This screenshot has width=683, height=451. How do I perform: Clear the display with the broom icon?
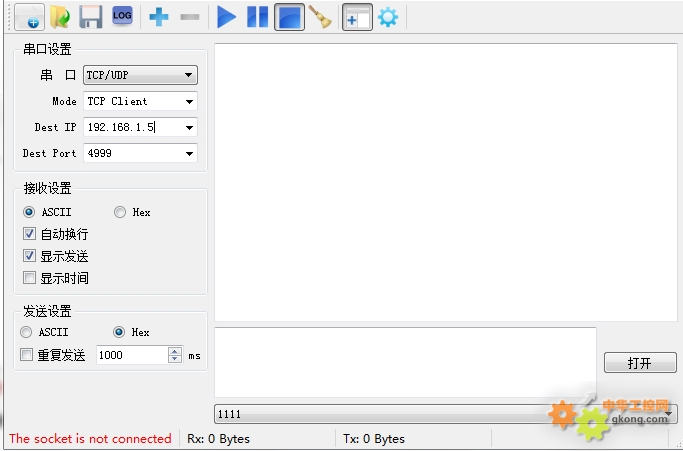(x=320, y=17)
